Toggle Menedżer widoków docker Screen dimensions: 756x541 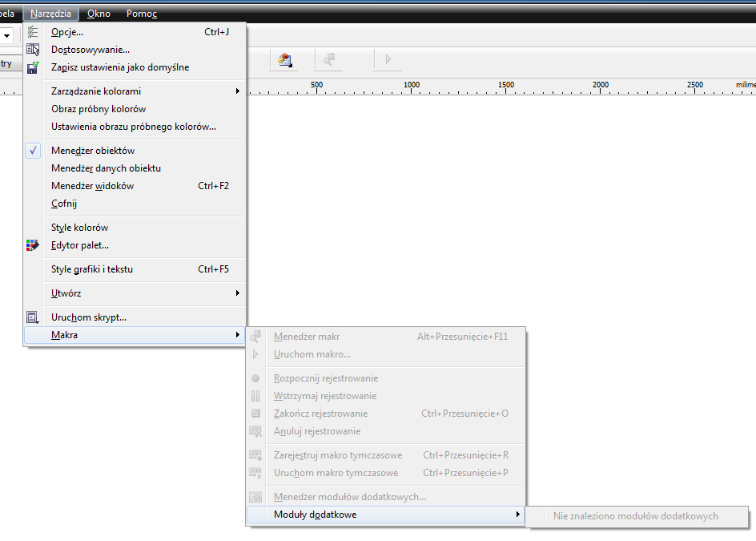92,186
